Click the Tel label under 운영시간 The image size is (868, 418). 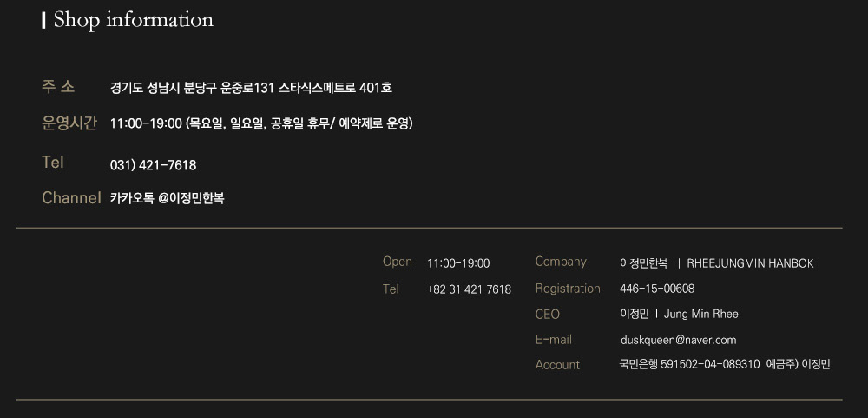pyautogui.click(x=53, y=163)
